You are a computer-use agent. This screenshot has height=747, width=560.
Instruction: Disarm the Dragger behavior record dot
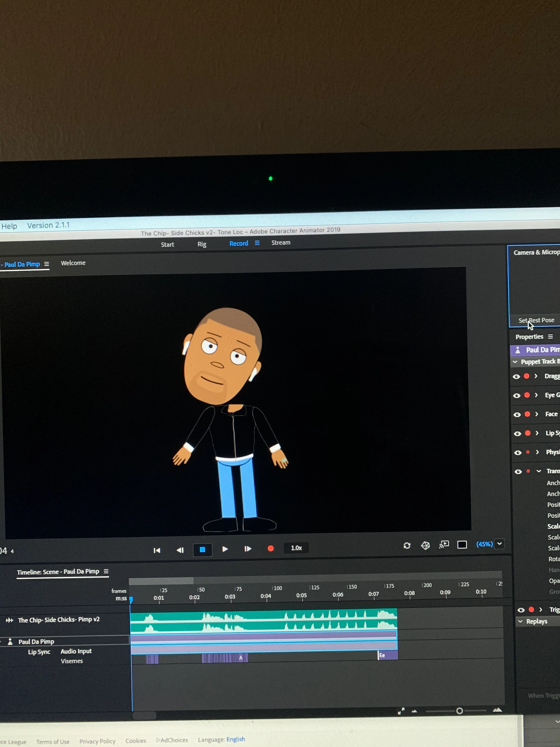click(527, 376)
